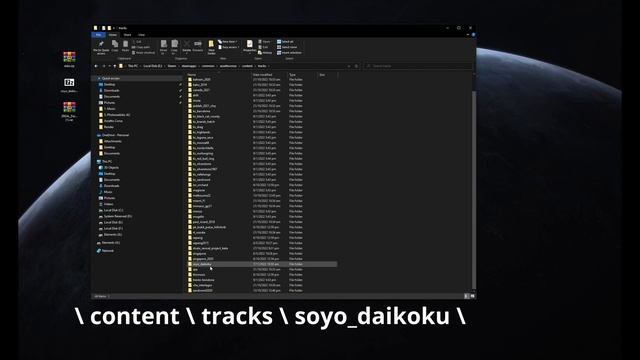This screenshot has width=640, height=360.
Task: Open the Move to dropdown in the ribbon
Action: point(164,47)
